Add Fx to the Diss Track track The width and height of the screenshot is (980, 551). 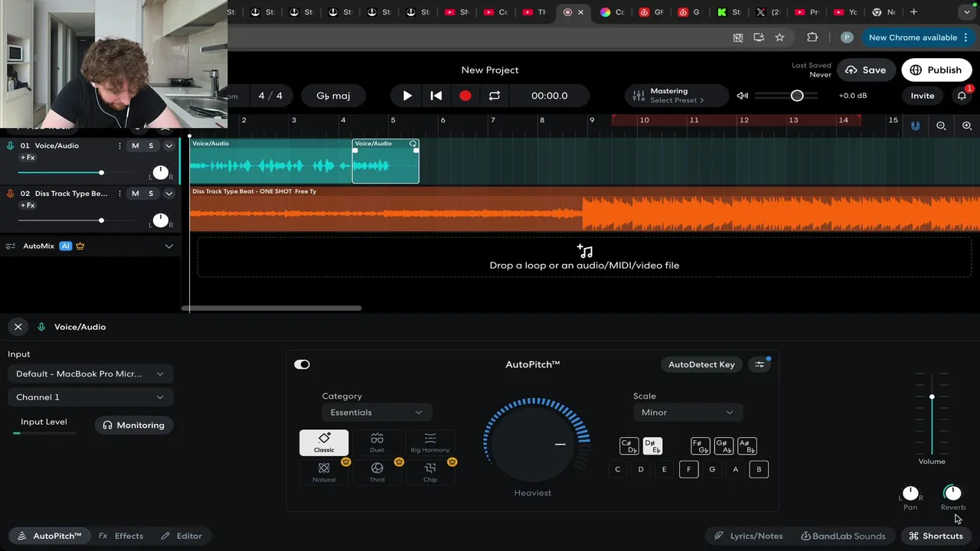pos(28,206)
